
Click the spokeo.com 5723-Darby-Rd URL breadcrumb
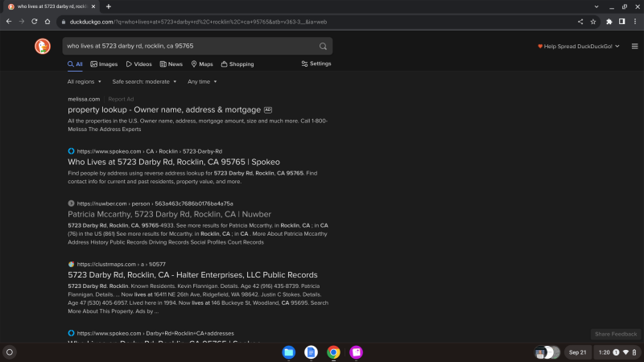[150, 151]
